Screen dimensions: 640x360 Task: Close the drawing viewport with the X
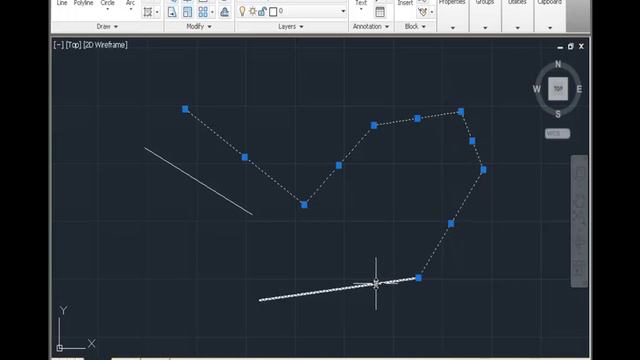click(x=581, y=47)
